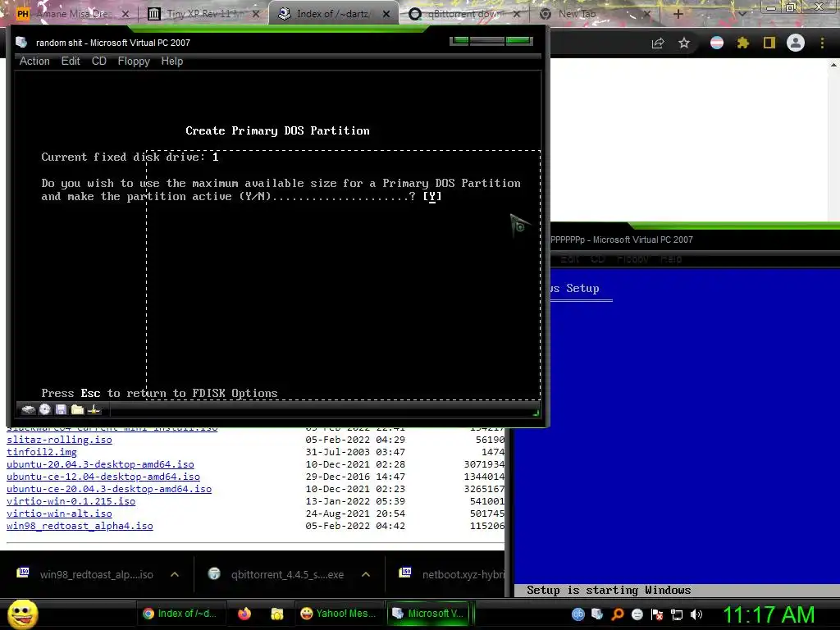The image size is (840, 630).
Task: Open a new Chrome tab with the plus button
Action: coord(678,14)
